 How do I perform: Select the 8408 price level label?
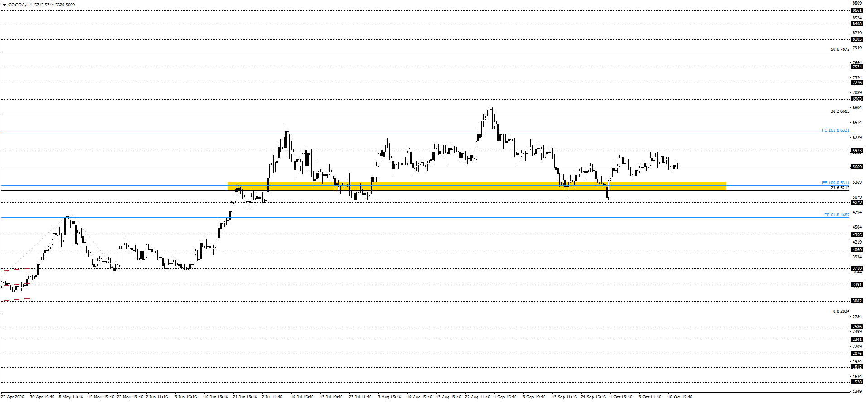coord(857,24)
